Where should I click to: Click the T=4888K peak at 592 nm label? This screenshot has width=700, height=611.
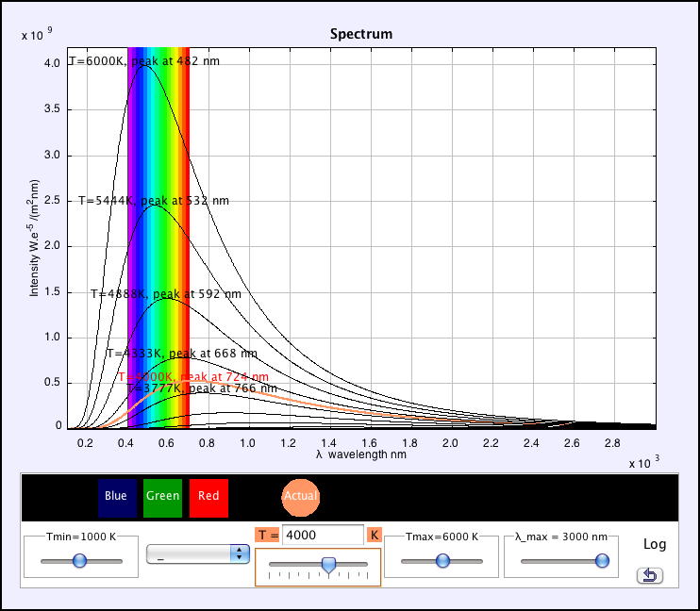(x=166, y=293)
